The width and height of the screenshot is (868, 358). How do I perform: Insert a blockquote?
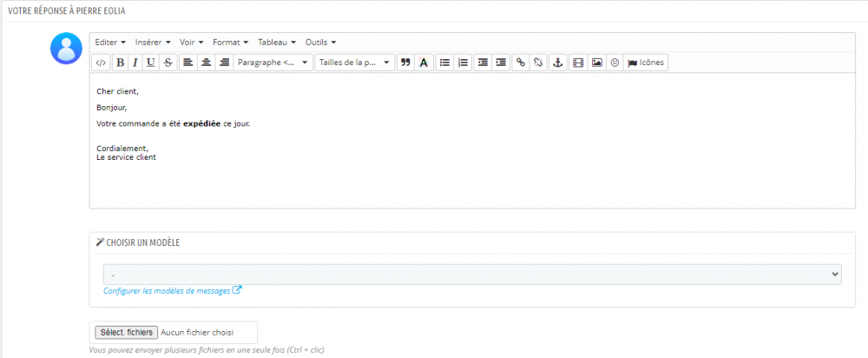click(x=405, y=63)
